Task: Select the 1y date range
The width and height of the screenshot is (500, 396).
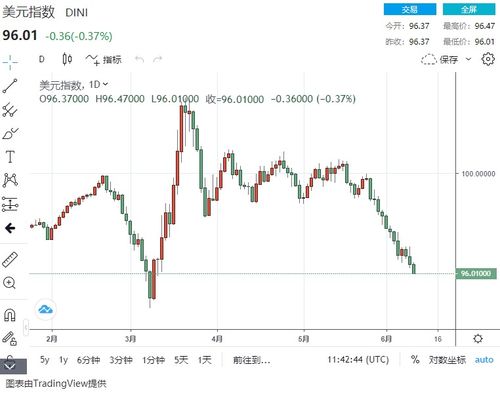Action: (x=63, y=360)
